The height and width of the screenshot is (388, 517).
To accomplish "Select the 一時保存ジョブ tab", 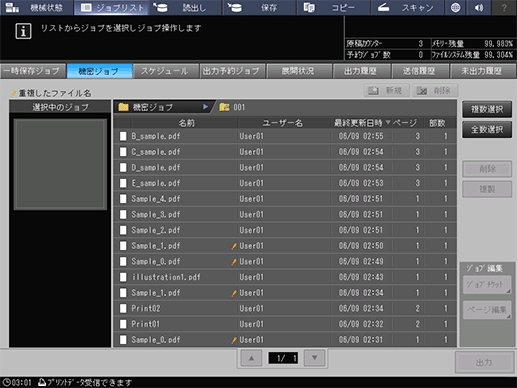I will 33,71.
